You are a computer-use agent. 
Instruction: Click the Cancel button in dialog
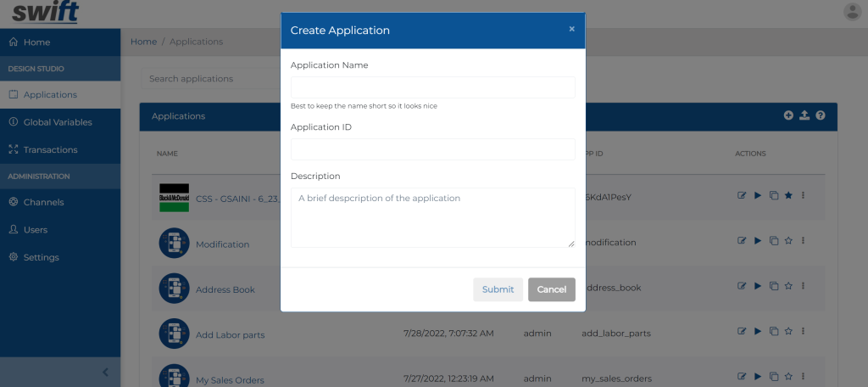tap(551, 289)
